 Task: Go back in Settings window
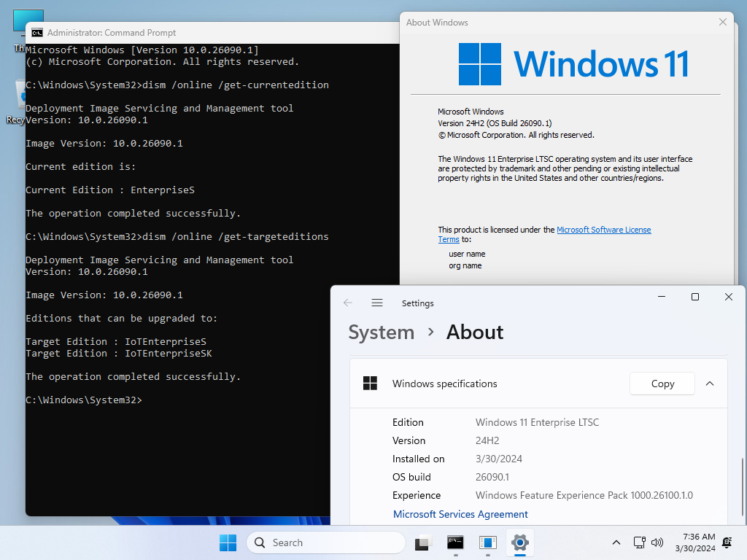click(x=348, y=303)
